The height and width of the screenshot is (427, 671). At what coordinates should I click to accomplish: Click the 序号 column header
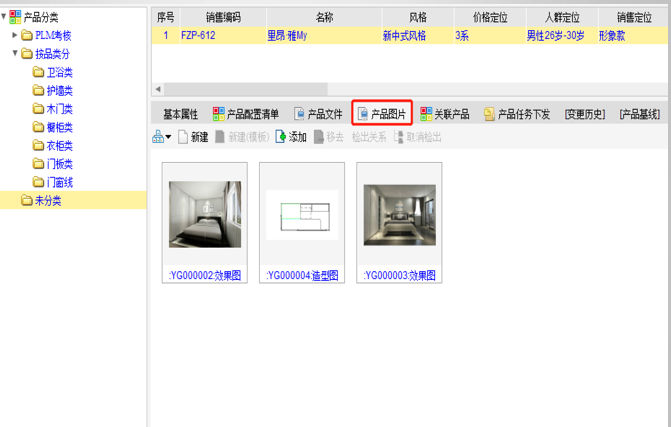point(166,17)
